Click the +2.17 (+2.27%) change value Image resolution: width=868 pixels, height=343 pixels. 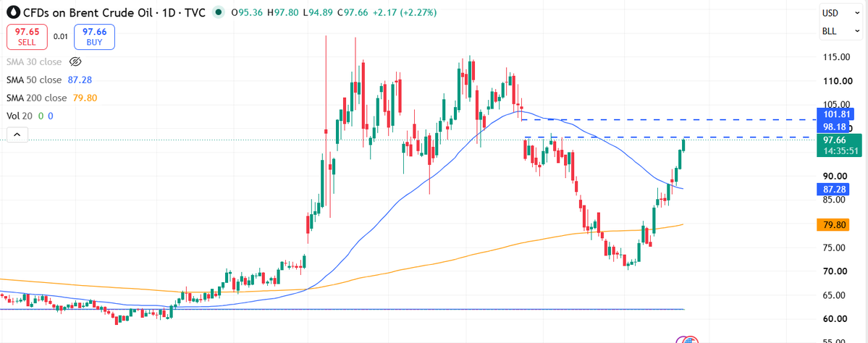coord(403,12)
